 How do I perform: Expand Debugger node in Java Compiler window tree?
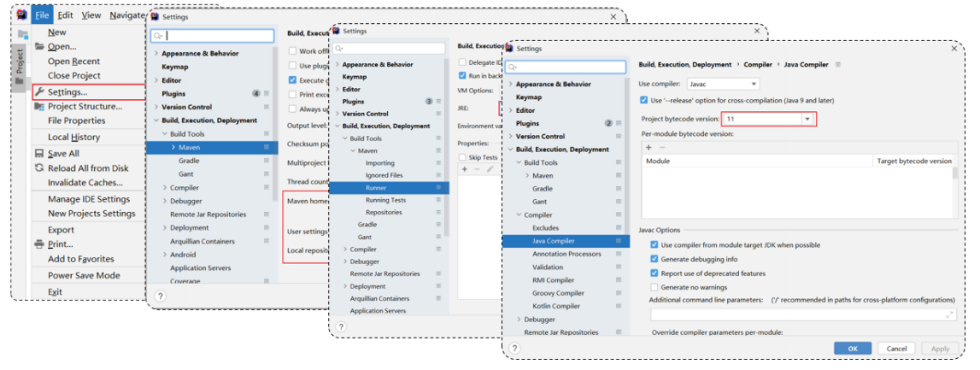pyautogui.click(x=519, y=320)
